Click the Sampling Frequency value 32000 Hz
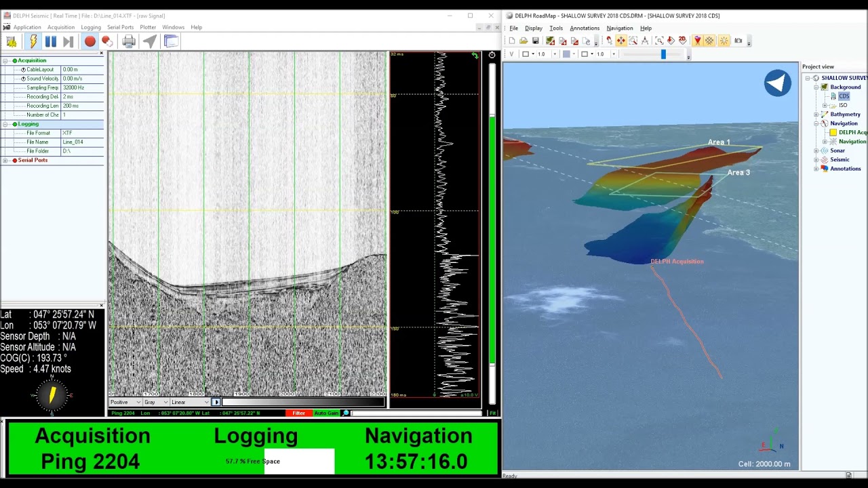The height and width of the screenshot is (488, 868). pos(82,87)
